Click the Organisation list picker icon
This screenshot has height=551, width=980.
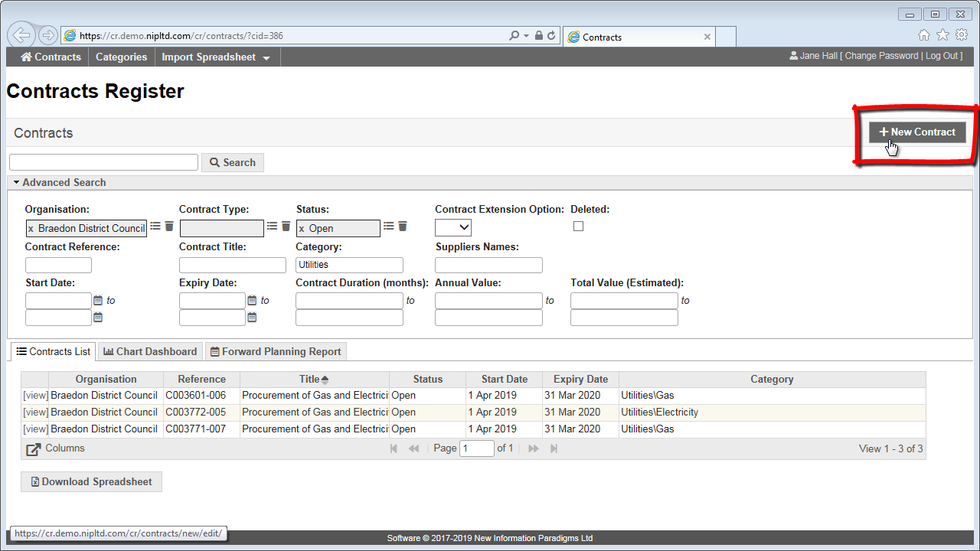point(155,227)
